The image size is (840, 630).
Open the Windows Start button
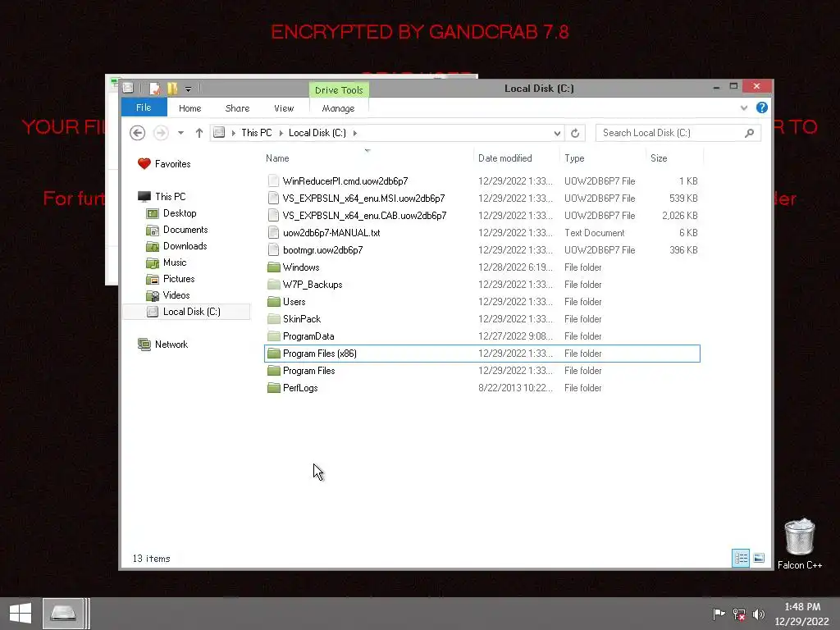tap(21, 614)
